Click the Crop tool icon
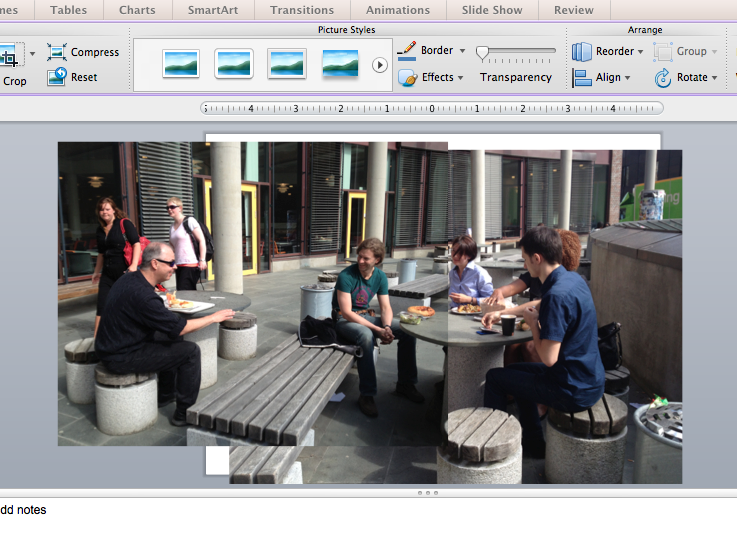The image size is (737, 546). 10,56
